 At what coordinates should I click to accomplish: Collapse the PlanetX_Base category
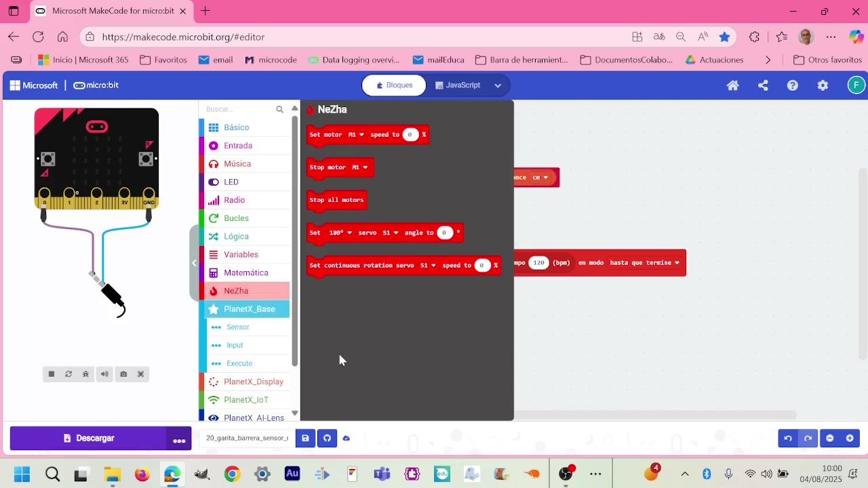[244, 309]
